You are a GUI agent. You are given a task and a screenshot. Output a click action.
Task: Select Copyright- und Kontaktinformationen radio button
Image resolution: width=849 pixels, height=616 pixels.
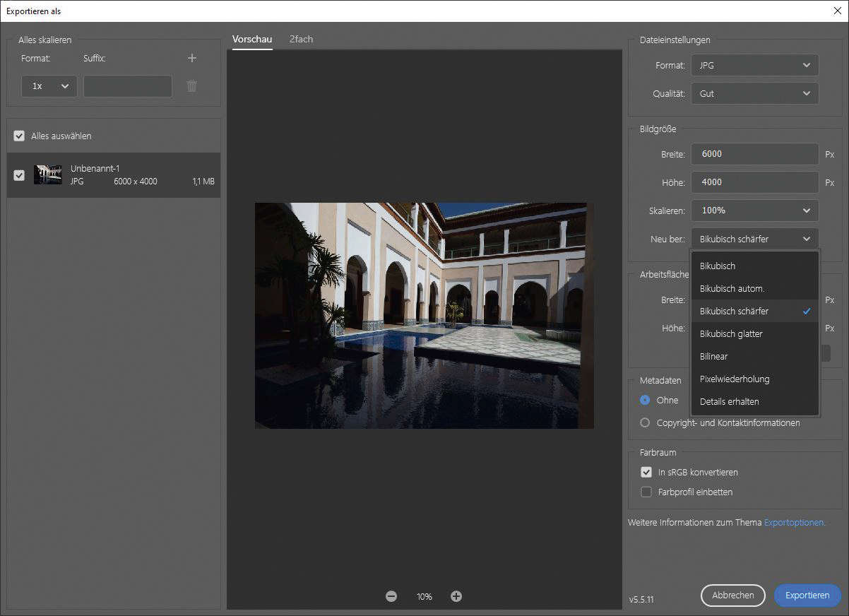(645, 422)
